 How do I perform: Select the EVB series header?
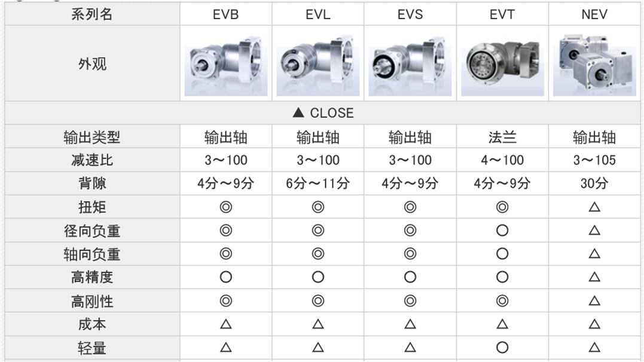coord(226,14)
